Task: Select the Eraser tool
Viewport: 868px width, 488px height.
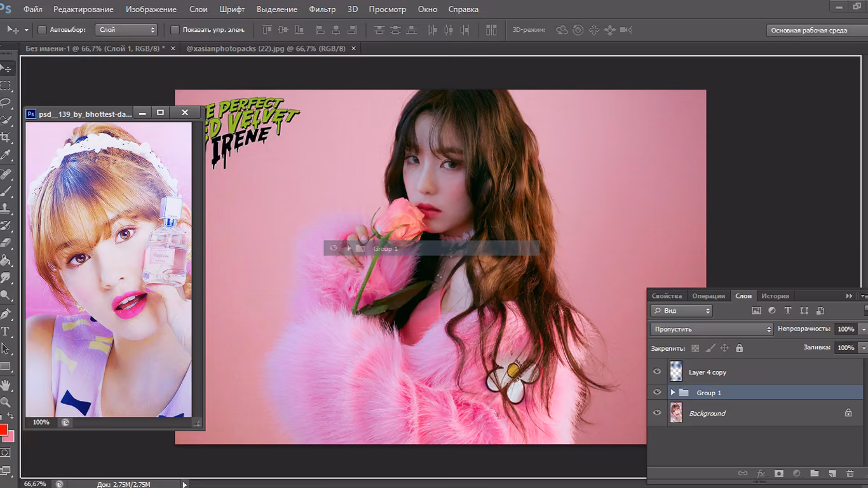Action: click(x=6, y=243)
